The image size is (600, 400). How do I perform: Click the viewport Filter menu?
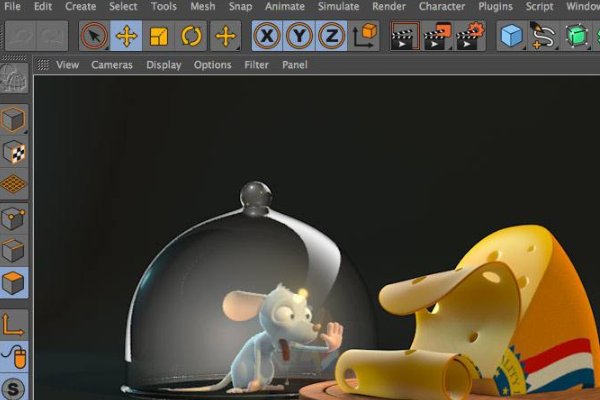[256, 65]
